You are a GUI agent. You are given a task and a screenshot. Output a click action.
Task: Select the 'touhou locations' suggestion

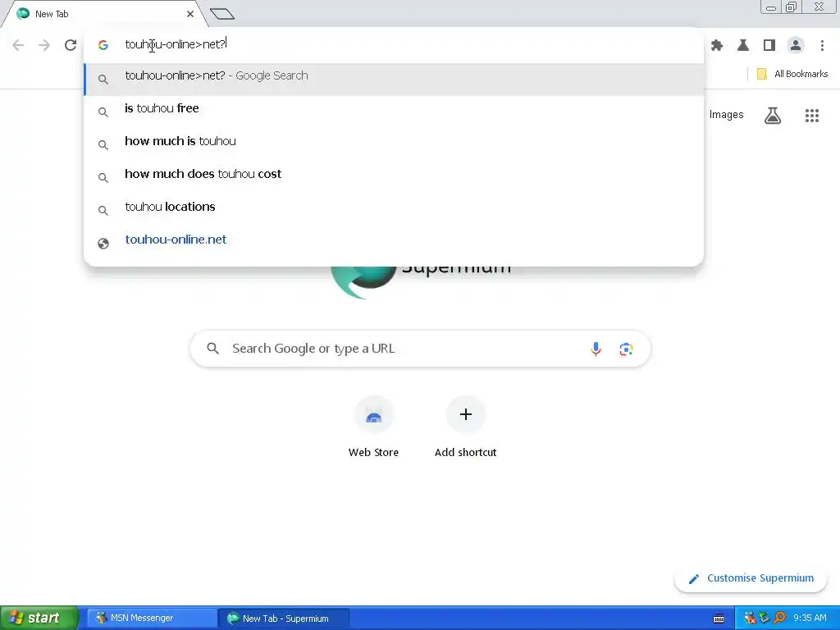(x=394, y=207)
